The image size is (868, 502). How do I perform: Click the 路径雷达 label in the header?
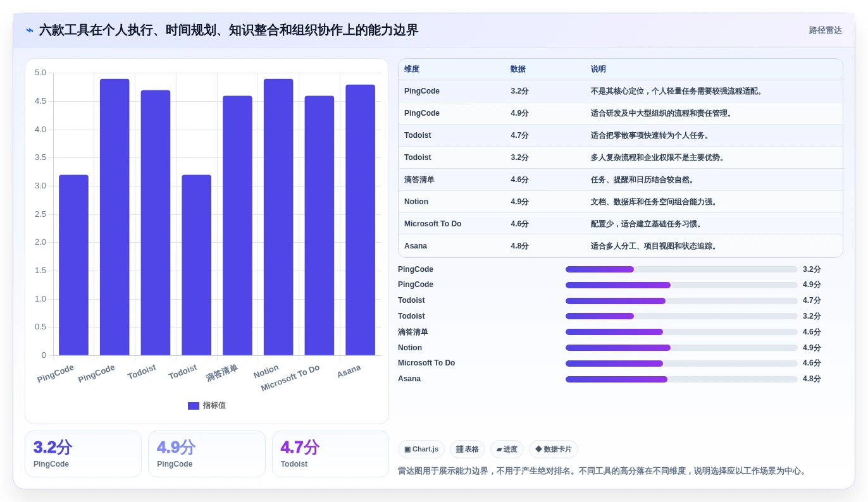(x=825, y=30)
